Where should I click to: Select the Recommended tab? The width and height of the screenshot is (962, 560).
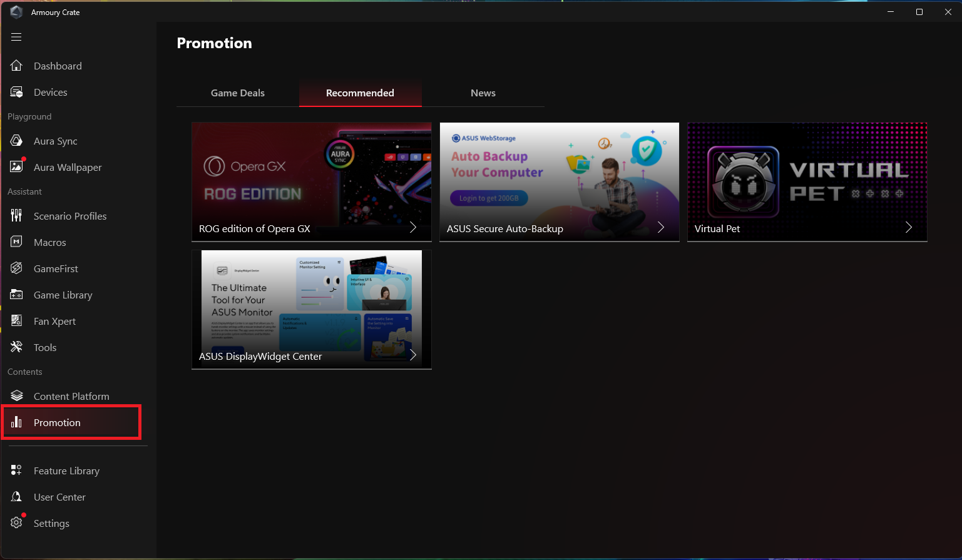pyautogui.click(x=361, y=93)
